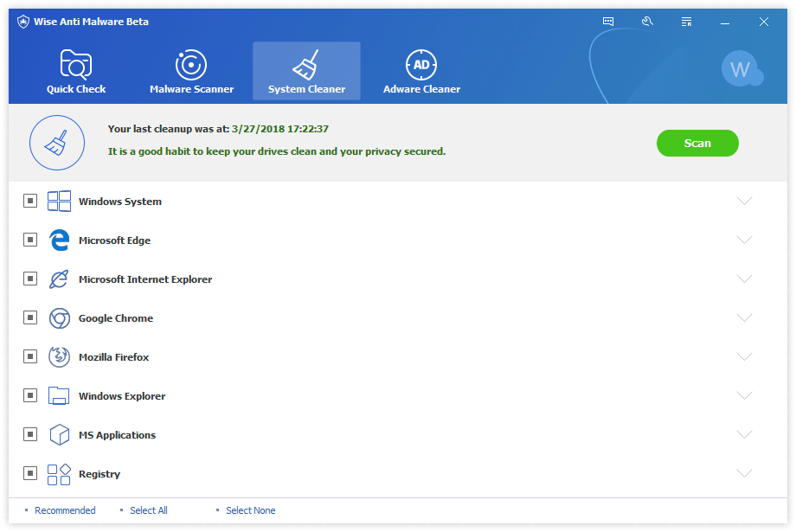Image resolution: width=796 pixels, height=532 pixels.
Task: Click the Google Chrome icon
Action: coord(59,317)
